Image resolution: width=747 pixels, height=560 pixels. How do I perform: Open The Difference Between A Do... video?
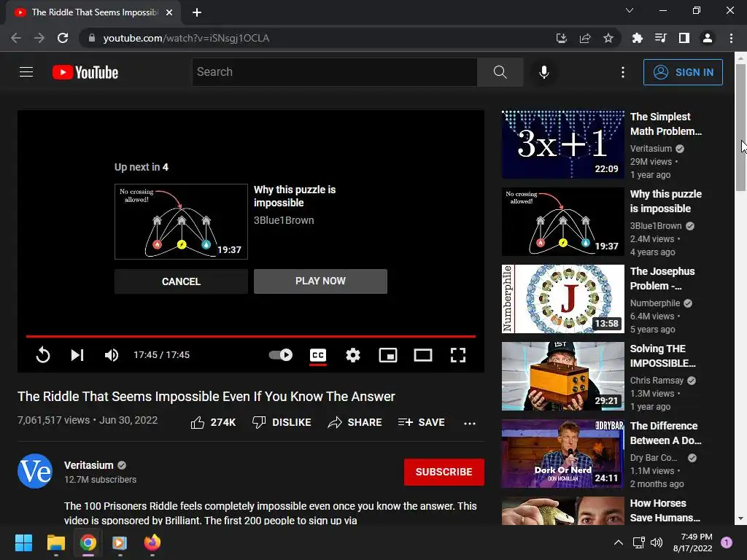click(665, 433)
